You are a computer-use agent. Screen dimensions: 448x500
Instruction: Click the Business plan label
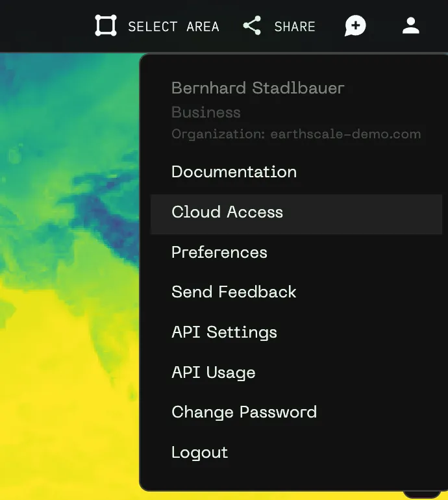point(206,112)
